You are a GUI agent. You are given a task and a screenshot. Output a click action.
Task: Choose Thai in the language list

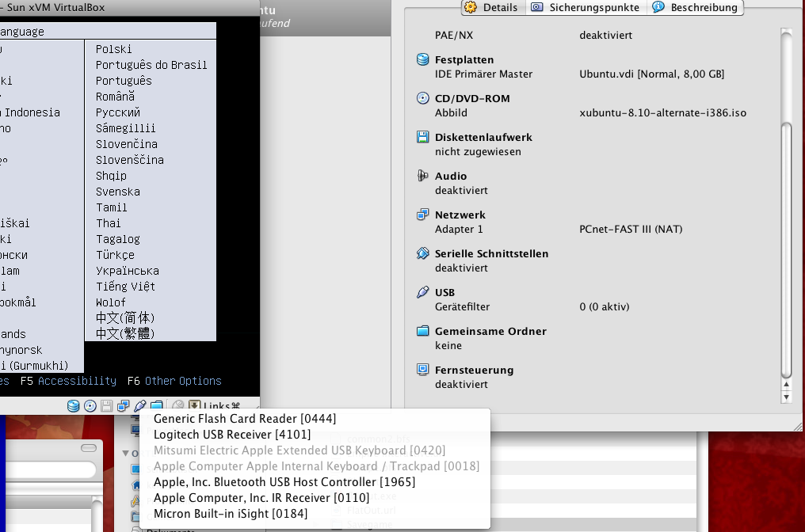click(109, 223)
